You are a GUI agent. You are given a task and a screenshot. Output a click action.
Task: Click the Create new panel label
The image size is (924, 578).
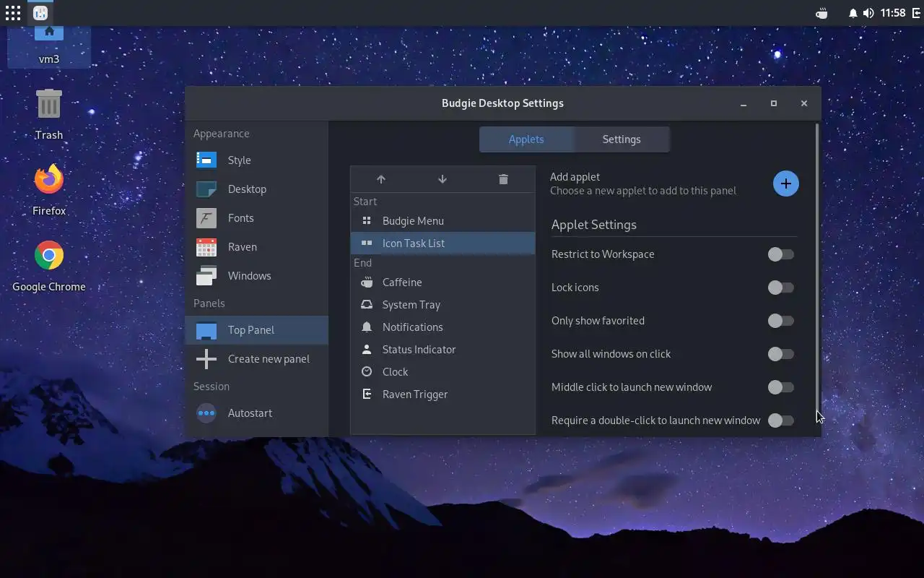pyautogui.click(x=269, y=359)
